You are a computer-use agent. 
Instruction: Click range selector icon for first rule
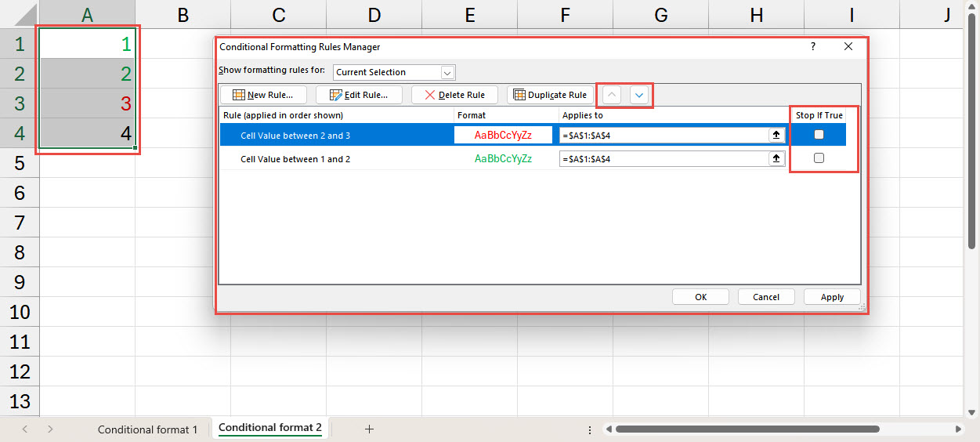776,135
